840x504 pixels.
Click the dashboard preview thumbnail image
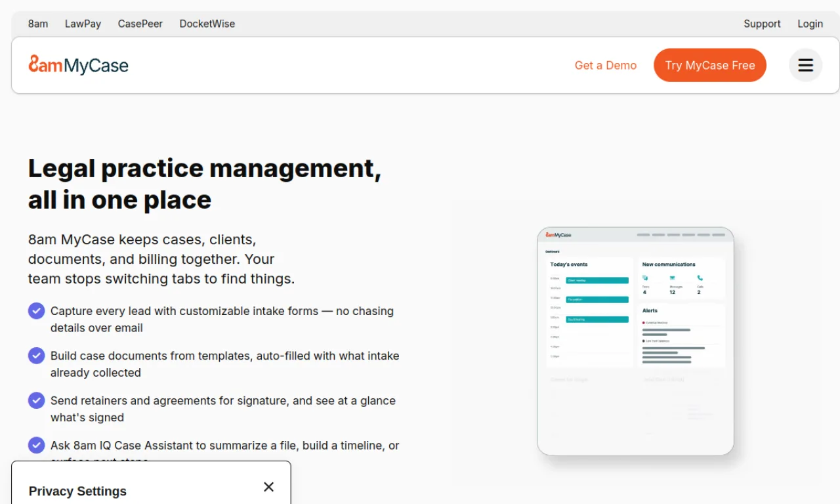[x=635, y=341]
